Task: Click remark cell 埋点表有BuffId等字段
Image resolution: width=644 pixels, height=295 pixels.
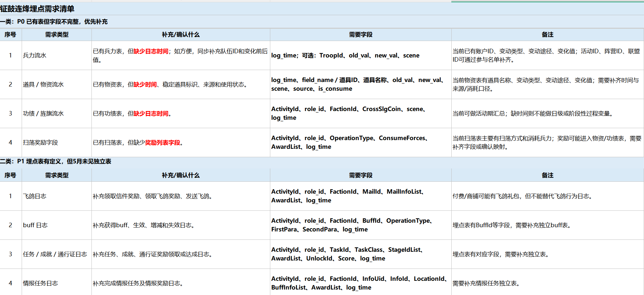Action: tap(548, 225)
